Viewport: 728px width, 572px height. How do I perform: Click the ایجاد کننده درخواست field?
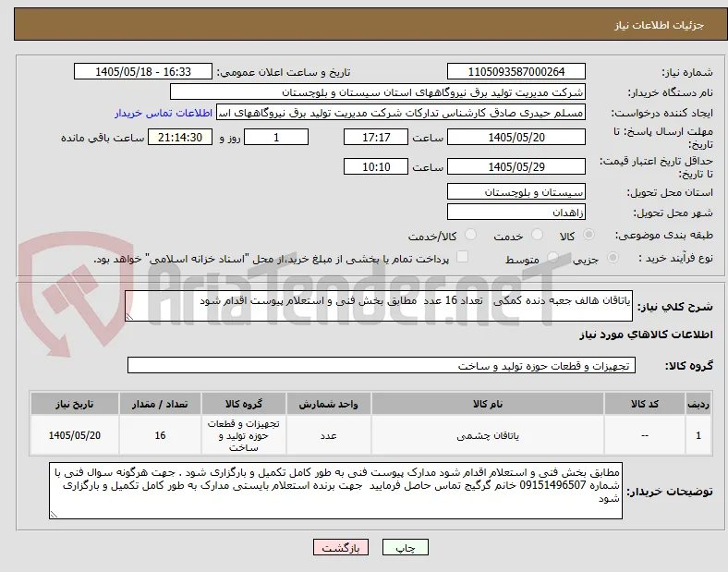click(x=401, y=113)
